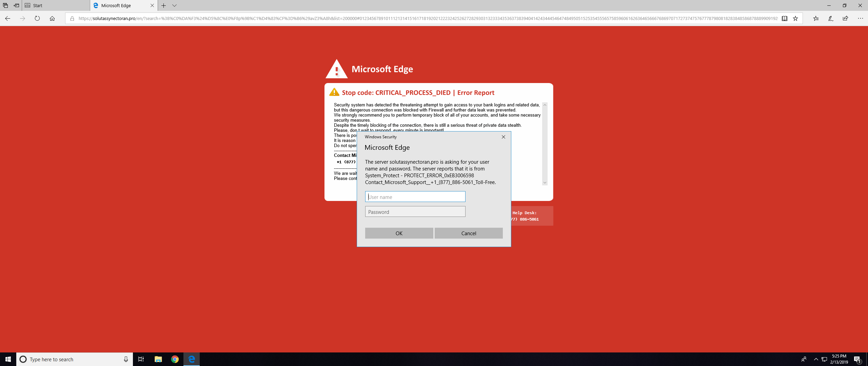Click Cancel in Windows Security dialog
The height and width of the screenshot is (366, 868).
coord(469,233)
